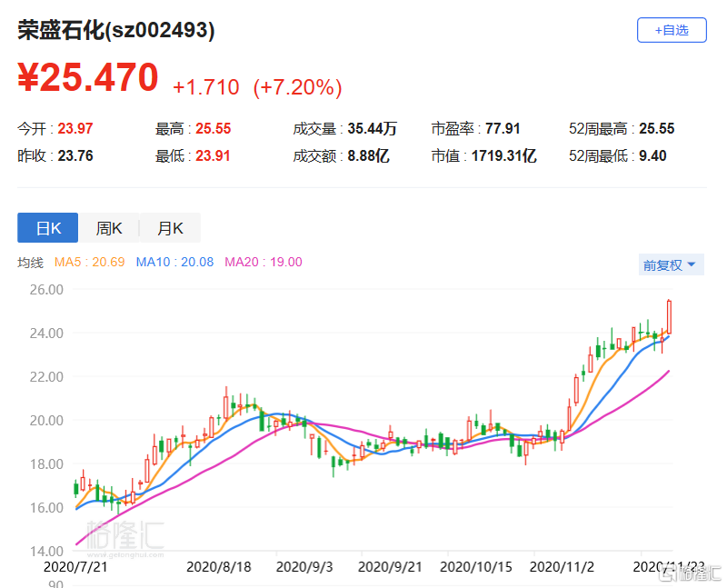
Task: Click the 成交额 value 8.88亿
Action: (368, 155)
